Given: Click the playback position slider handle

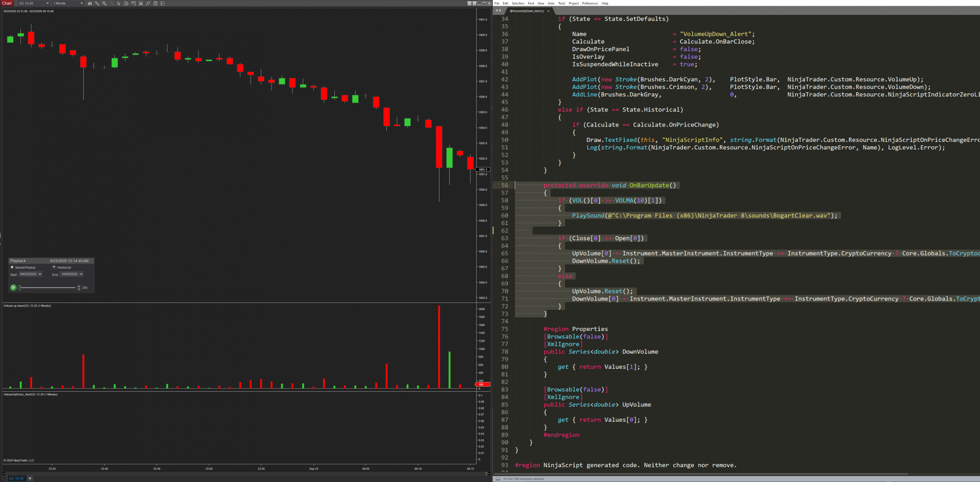Looking at the screenshot, I should click(x=20, y=288).
